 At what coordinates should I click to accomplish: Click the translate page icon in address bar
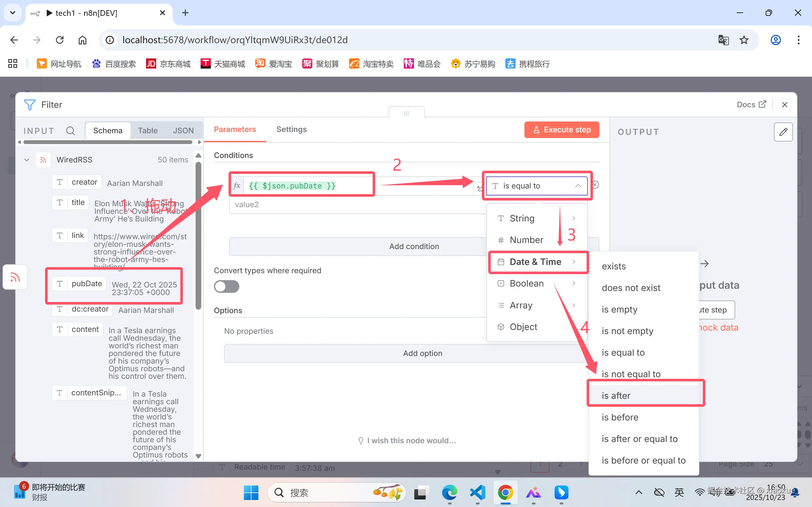tap(723, 40)
